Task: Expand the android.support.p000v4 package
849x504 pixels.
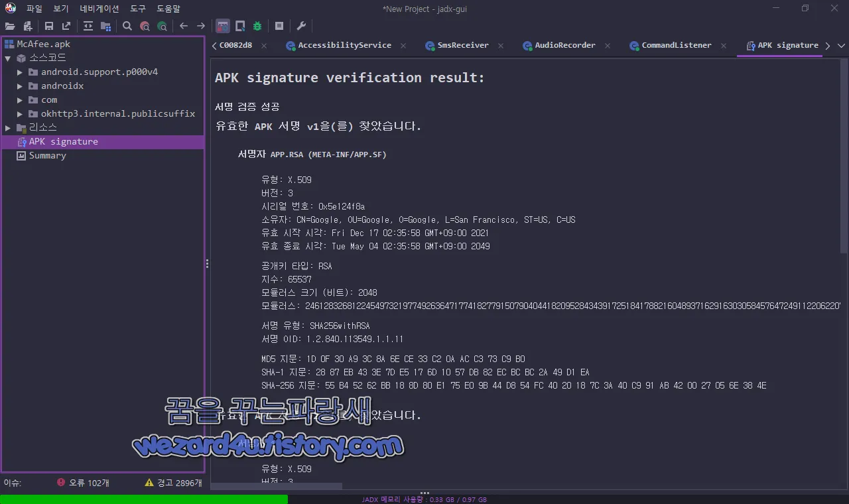Action: pos(20,72)
